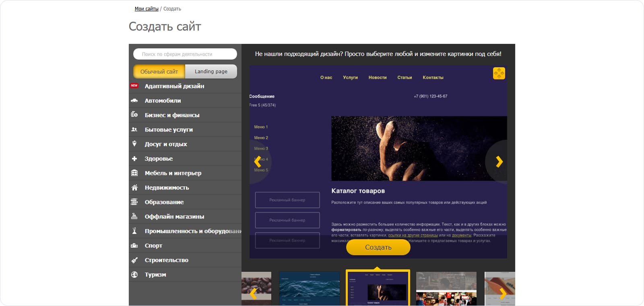Switch to the Обычный сайт site type
Viewport: 644px width, 306px height.
pos(159,72)
